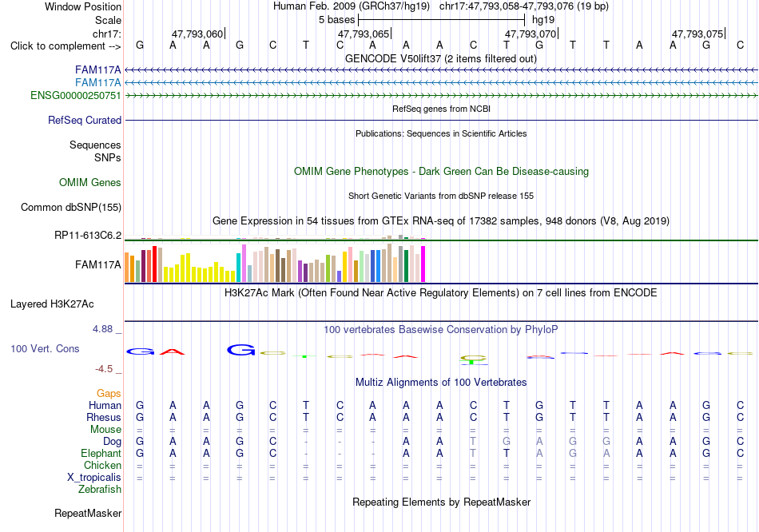
Task: Click the 47,793,065 position marker on the ruler
Action: point(364,34)
